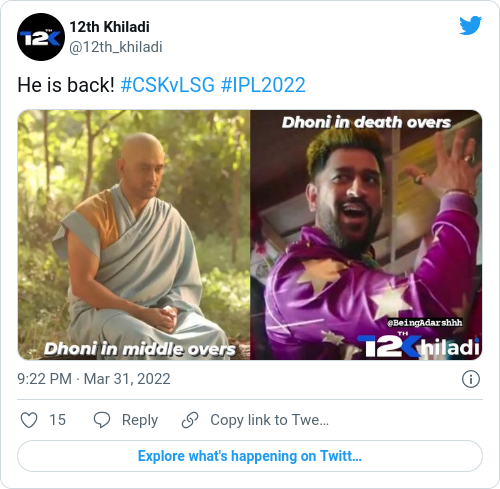Open the #IPL2022 hashtag
The height and width of the screenshot is (489, 500).
[263, 85]
